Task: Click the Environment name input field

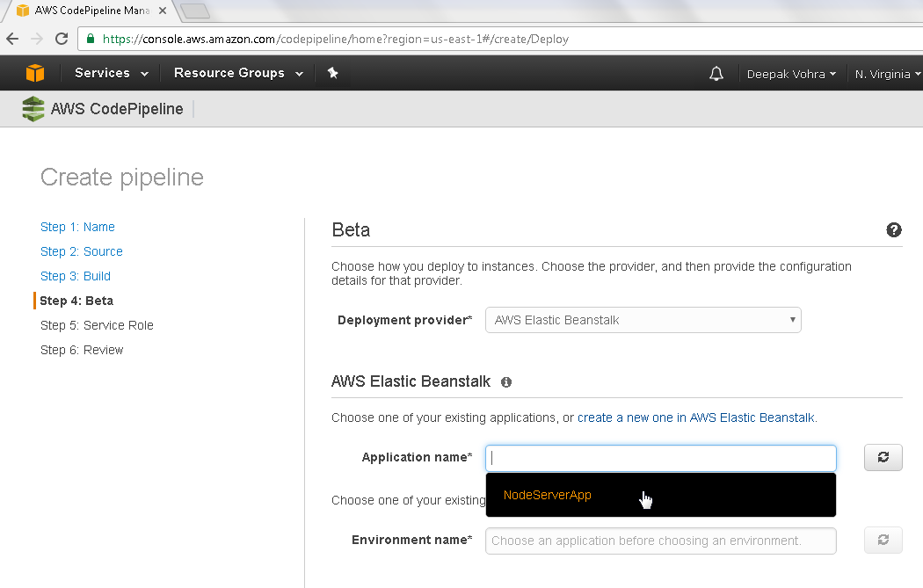Action: [x=660, y=541]
